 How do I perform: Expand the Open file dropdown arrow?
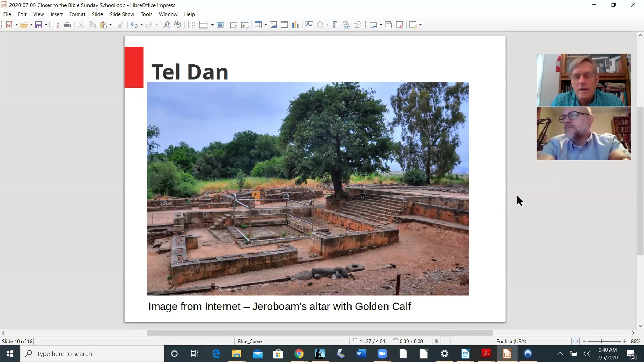pyautogui.click(x=31, y=25)
